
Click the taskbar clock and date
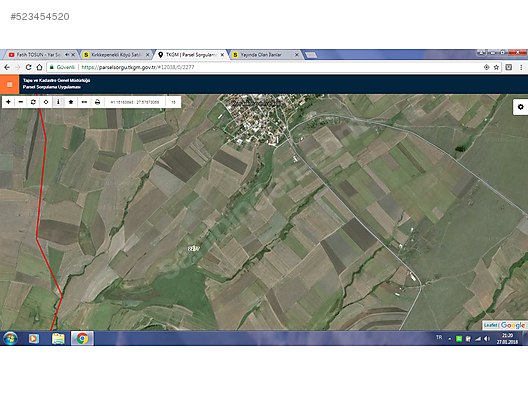pyautogui.click(x=507, y=338)
